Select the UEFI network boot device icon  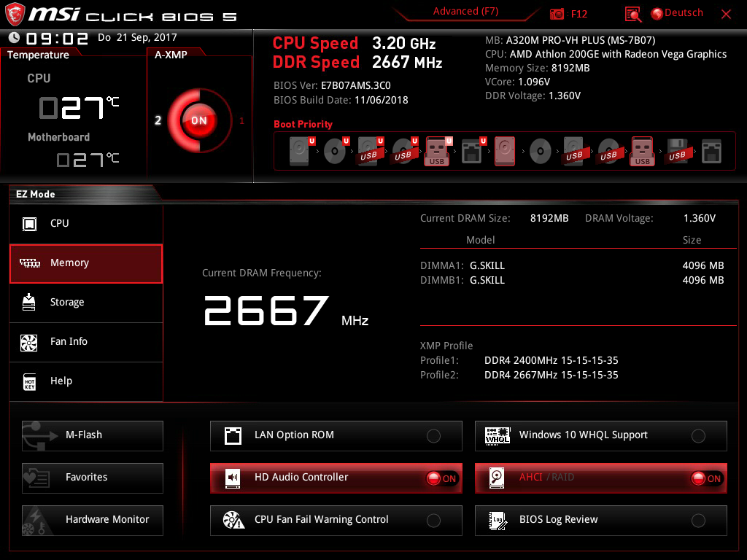tap(473, 152)
